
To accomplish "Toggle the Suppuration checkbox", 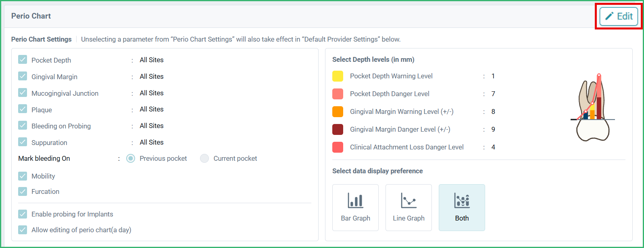I will pyautogui.click(x=23, y=142).
